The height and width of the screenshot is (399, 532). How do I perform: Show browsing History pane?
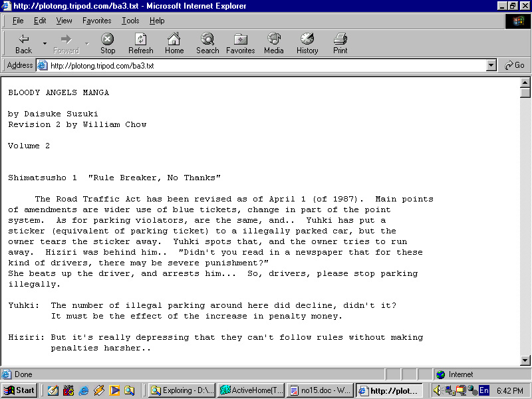pyautogui.click(x=307, y=44)
